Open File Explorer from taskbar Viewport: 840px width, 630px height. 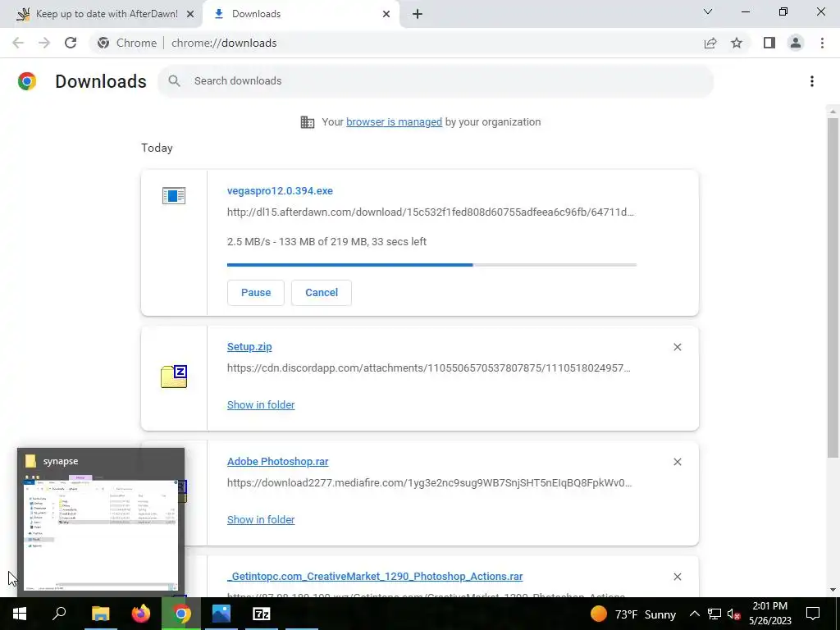(x=100, y=614)
